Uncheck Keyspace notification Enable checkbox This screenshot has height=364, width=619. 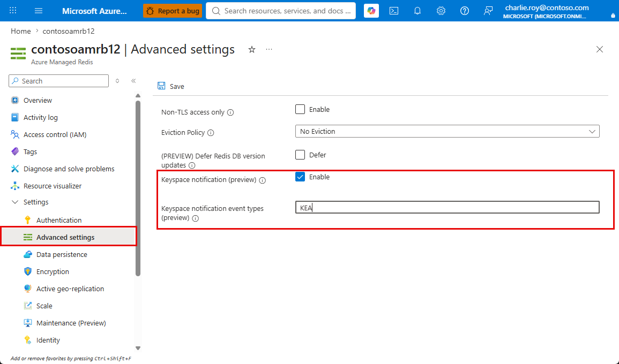click(300, 177)
